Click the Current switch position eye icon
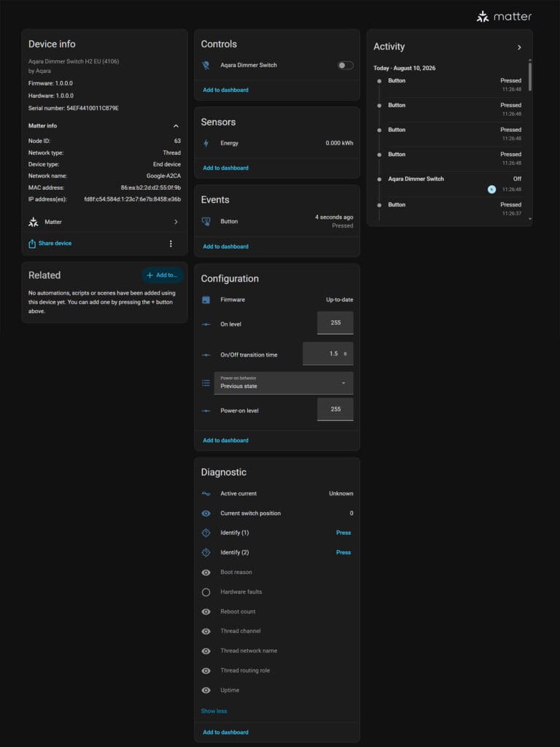This screenshot has height=747, width=560. 206,513
